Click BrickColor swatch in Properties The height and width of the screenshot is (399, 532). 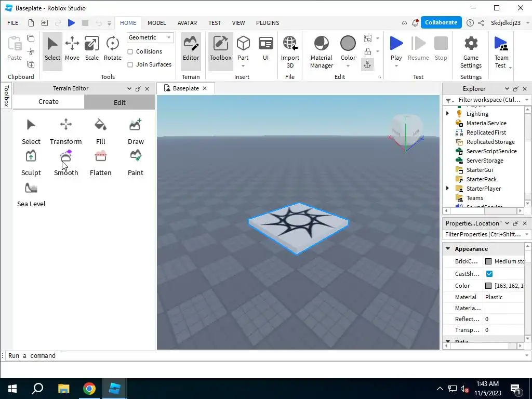point(488,261)
